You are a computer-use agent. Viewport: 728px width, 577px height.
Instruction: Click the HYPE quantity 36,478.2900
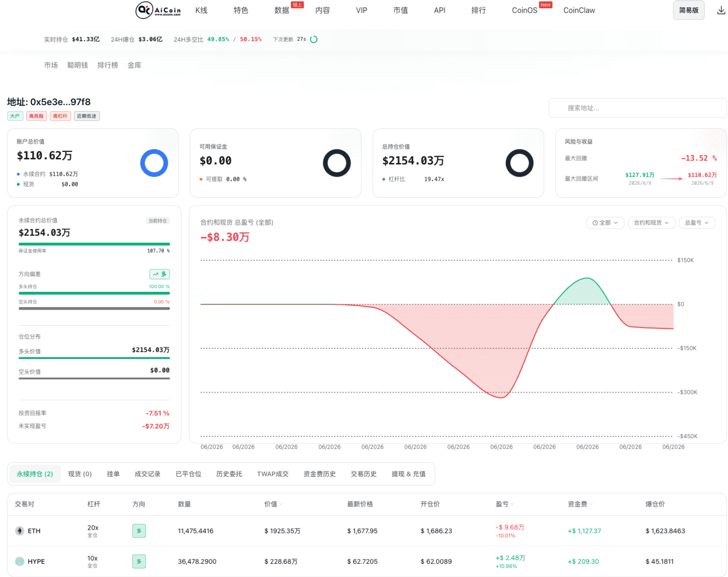197,562
